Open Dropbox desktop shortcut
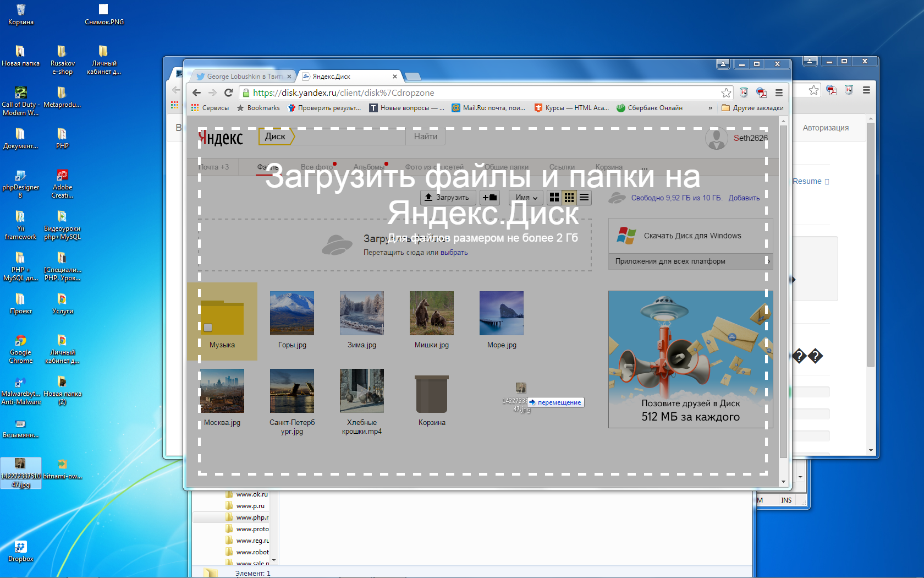This screenshot has width=924, height=578. pos(20,550)
